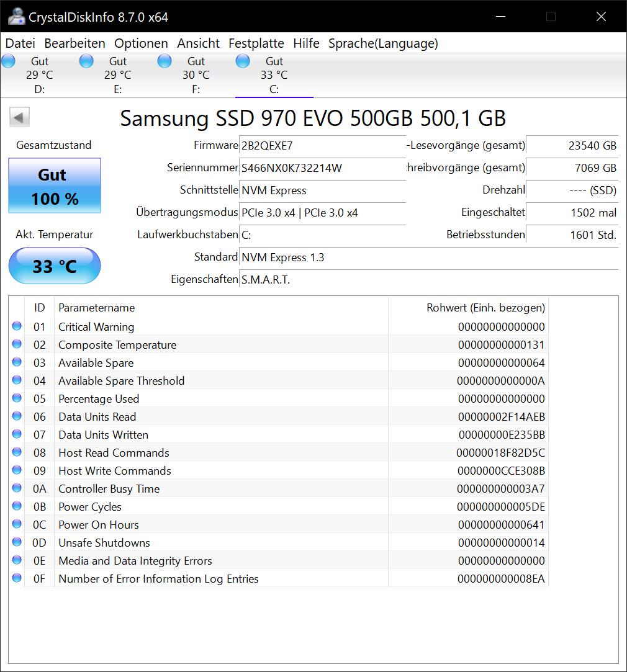Viewport: 627px width, 672px height.
Task: Click status orb for Power On Hours
Action: pyautogui.click(x=17, y=524)
